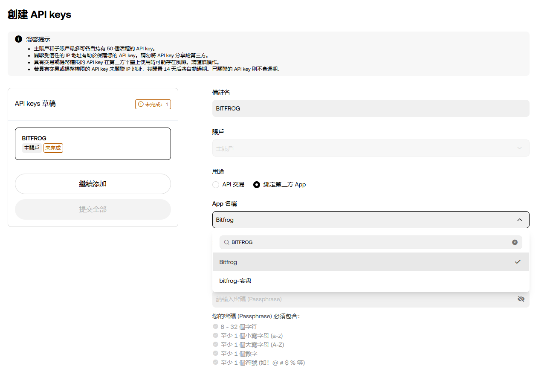
Task: Open the 賬戶 dropdown showing 主賬戶
Action: point(371,148)
